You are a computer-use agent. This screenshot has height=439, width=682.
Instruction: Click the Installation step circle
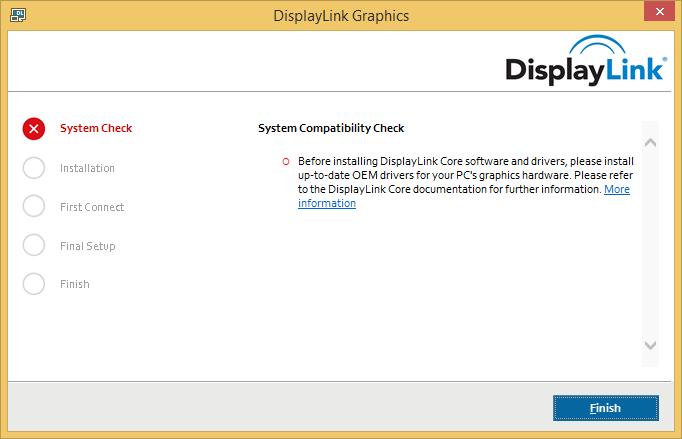click(x=33, y=168)
